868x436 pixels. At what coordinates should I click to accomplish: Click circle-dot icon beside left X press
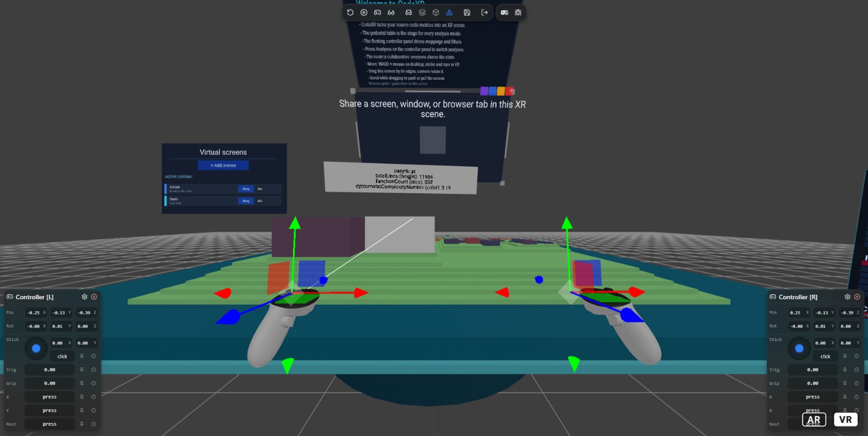tap(93, 397)
